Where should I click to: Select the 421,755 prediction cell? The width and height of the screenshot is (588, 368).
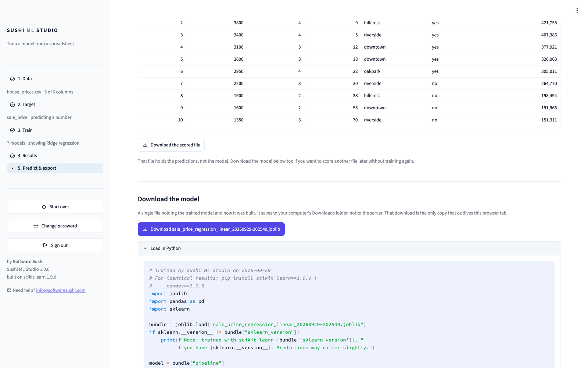(520, 23)
